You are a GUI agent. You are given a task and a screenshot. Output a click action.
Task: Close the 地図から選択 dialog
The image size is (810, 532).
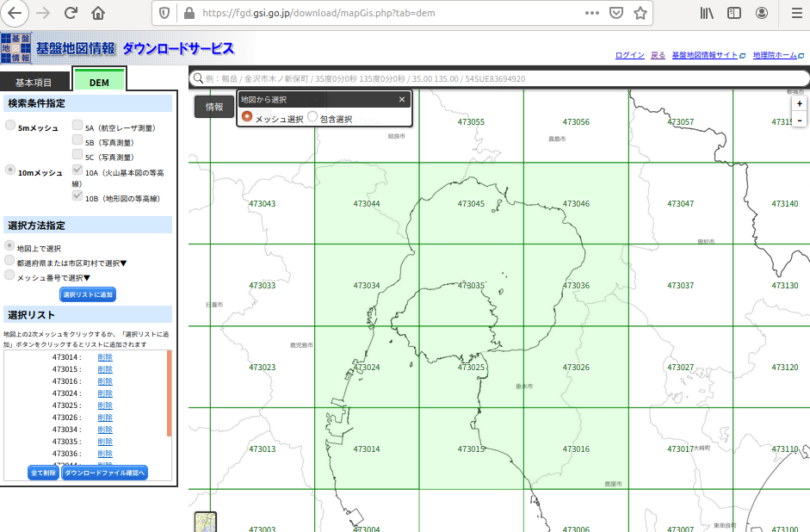(x=401, y=98)
